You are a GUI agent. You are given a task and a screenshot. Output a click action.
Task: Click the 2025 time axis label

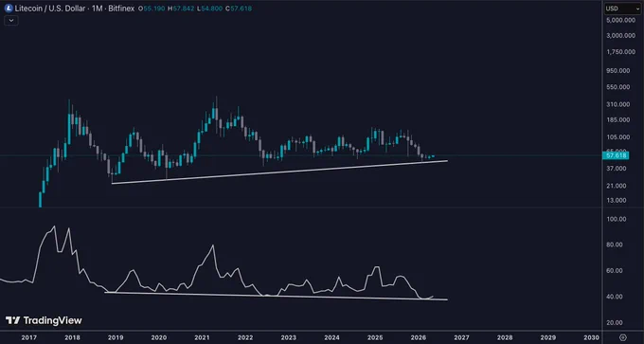[375, 337]
